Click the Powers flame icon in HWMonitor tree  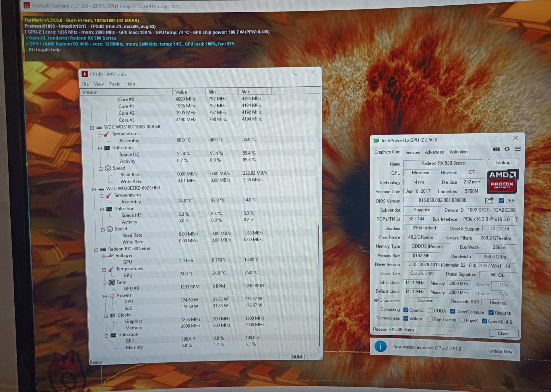pyautogui.click(x=112, y=296)
